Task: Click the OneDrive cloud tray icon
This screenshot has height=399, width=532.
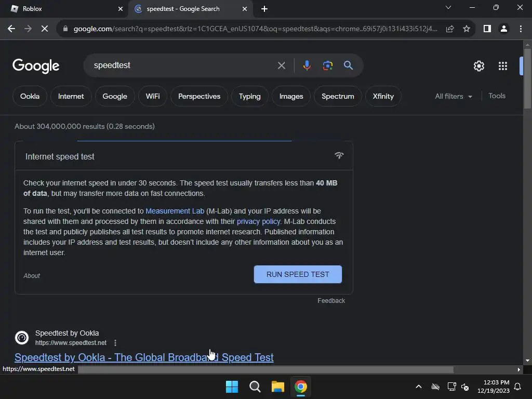Action: [435, 387]
